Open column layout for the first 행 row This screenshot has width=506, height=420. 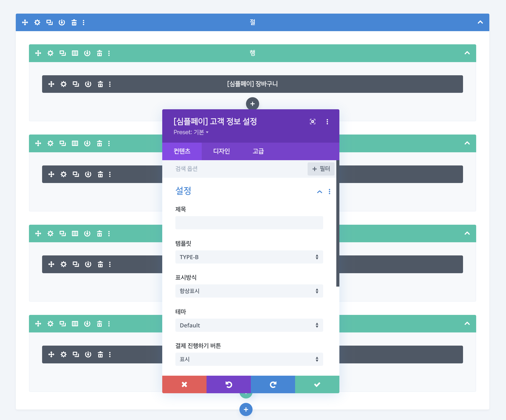tap(75, 53)
